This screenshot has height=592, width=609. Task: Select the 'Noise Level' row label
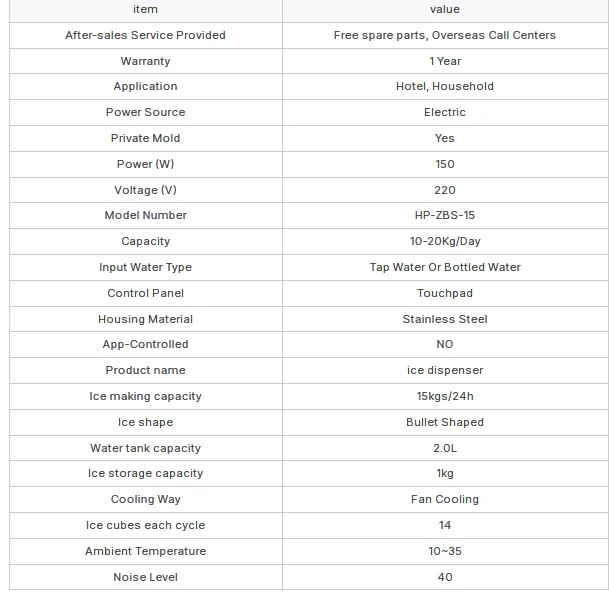145,577
